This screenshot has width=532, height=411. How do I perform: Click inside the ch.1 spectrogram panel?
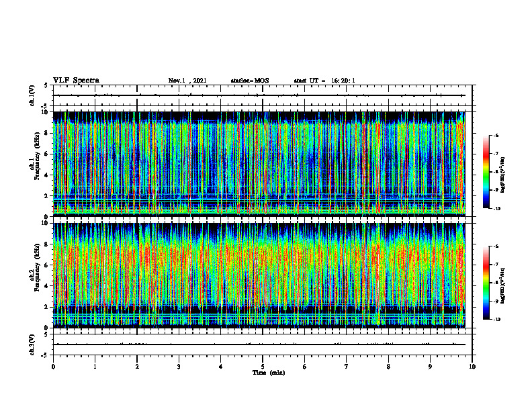pos(259,164)
